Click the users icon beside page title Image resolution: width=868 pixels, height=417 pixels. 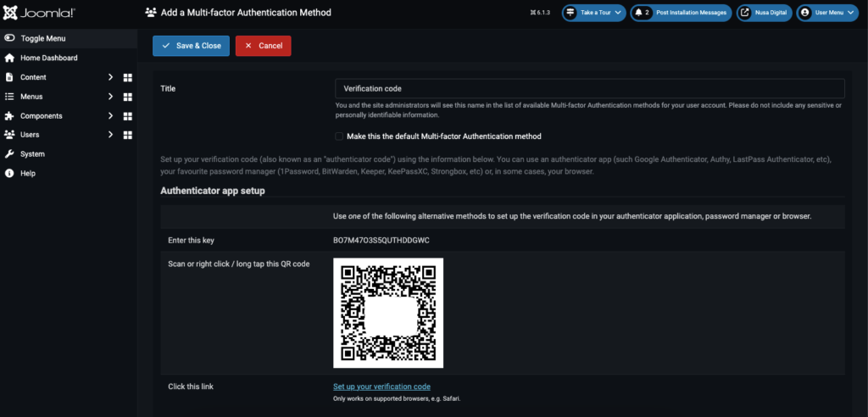[x=150, y=12]
